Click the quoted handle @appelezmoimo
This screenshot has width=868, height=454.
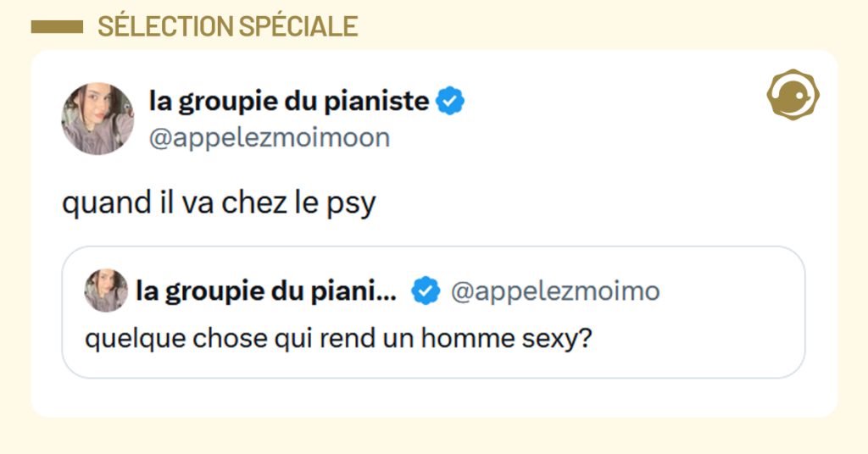(555, 292)
